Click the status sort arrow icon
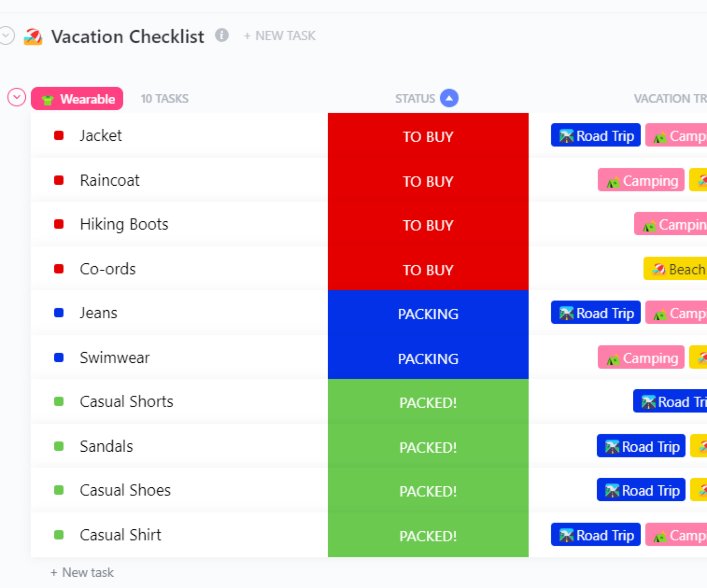 tap(449, 98)
